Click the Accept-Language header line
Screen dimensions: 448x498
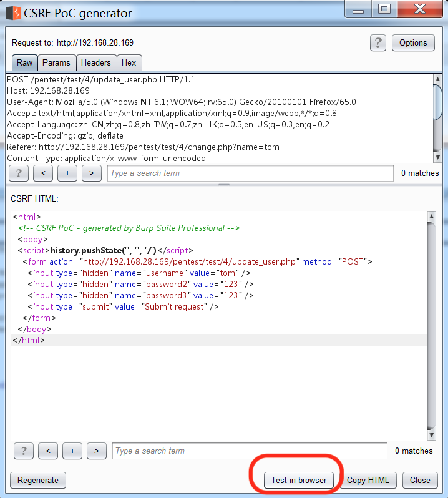[x=168, y=125]
